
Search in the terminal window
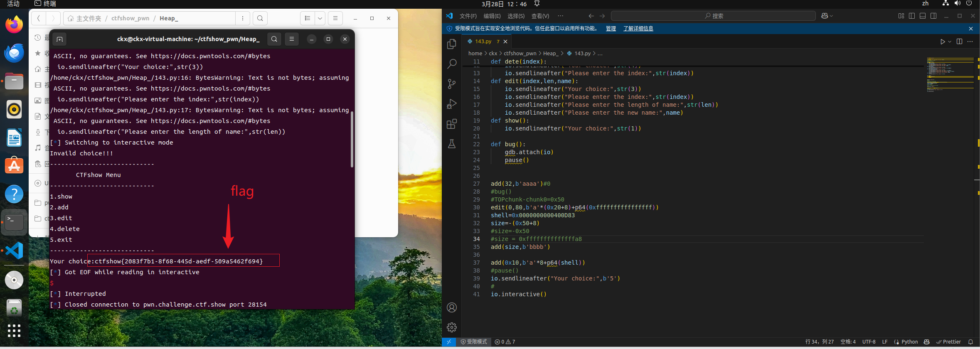[x=274, y=39]
